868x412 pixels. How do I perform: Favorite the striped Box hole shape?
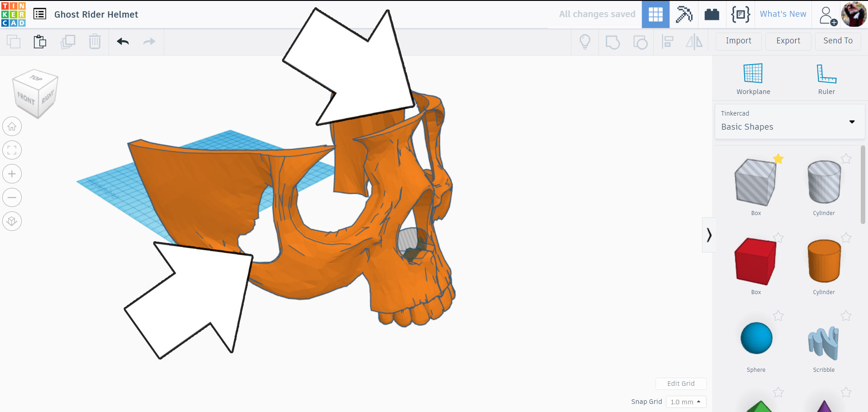(x=778, y=159)
